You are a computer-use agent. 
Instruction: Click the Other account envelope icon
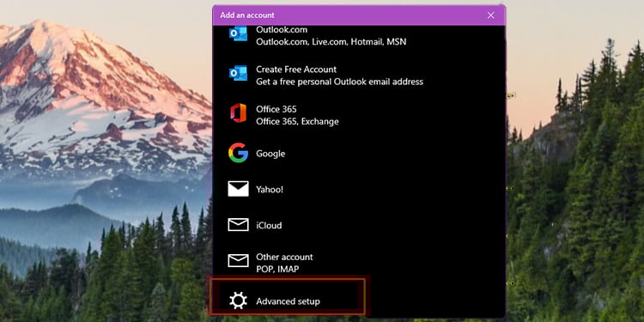pos(238,260)
